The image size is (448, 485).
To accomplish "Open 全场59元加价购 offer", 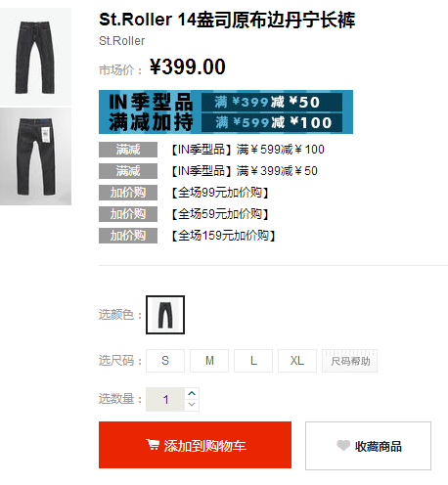I will tap(220, 214).
